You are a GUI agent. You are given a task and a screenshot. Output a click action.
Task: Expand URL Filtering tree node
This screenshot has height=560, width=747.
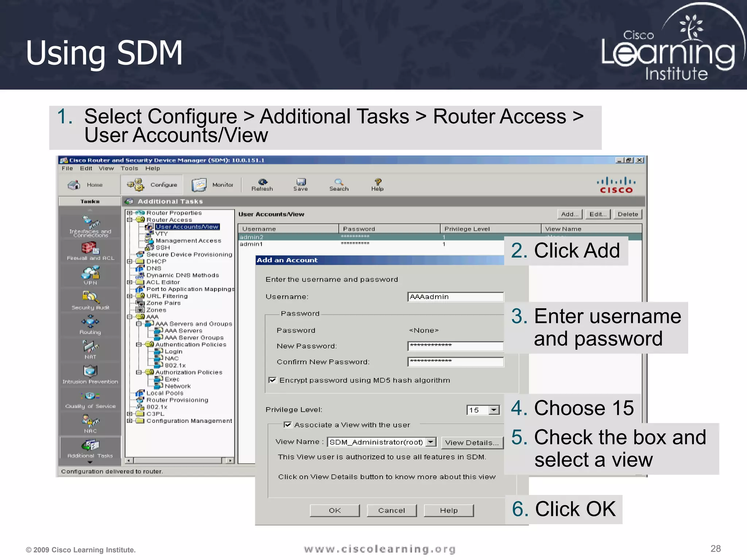(129, 296)
